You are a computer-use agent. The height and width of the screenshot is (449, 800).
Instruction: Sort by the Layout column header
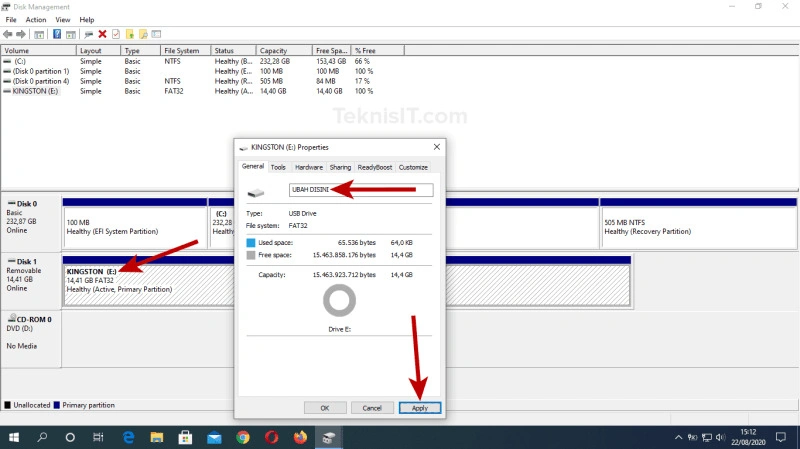(x=98, y=51)
